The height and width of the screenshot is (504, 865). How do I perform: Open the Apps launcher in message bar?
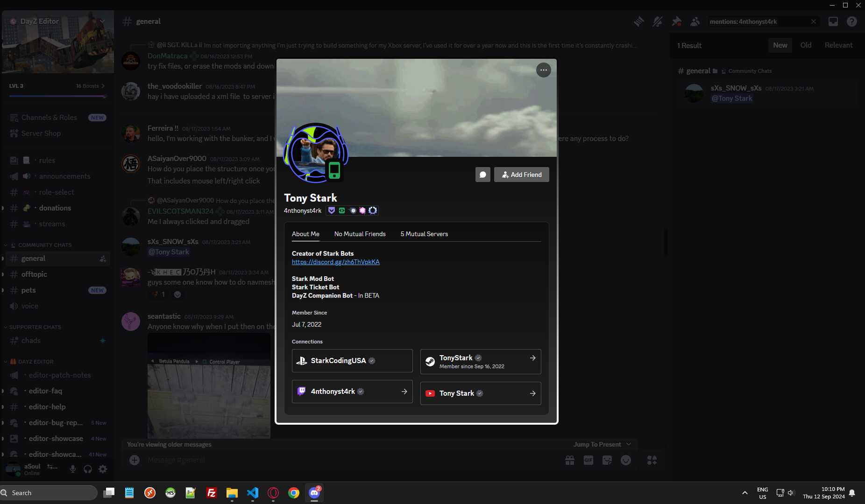[x=652, y=460]
